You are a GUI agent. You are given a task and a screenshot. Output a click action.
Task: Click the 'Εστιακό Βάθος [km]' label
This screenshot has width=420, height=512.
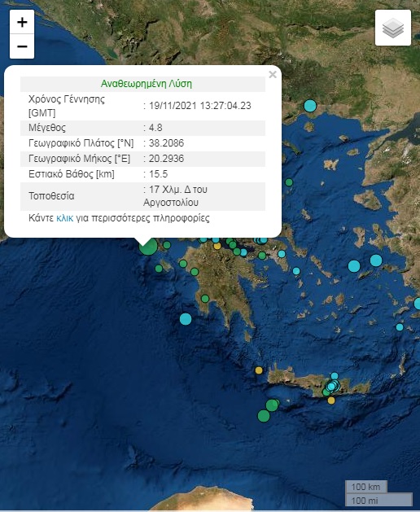(71, 173)
